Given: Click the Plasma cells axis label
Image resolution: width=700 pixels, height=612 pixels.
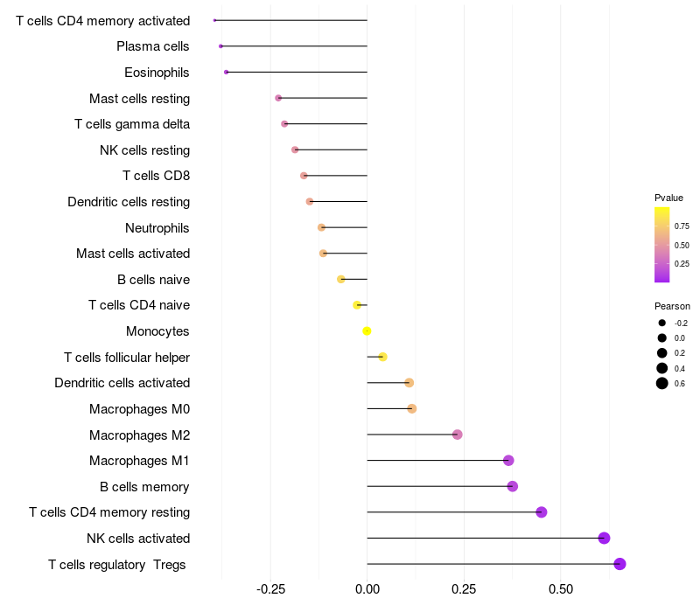Looking at the screenshot, I should pos(153,46).
